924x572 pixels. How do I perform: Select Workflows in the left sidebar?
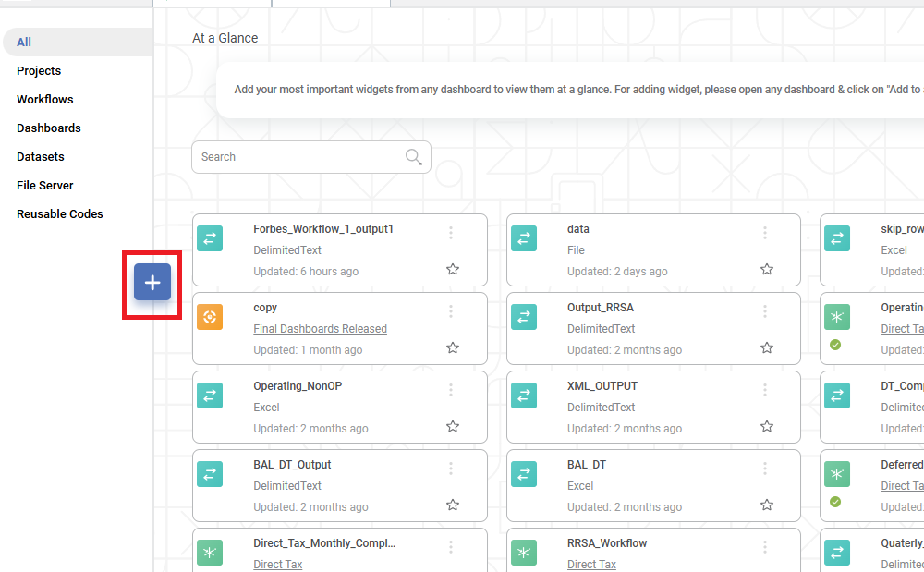[45, 99]
